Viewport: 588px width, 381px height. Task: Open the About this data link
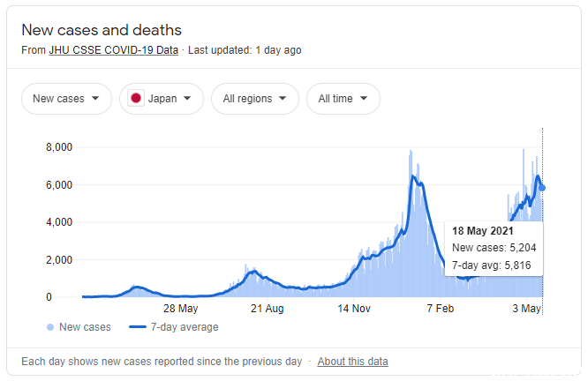tap(352, 362)
